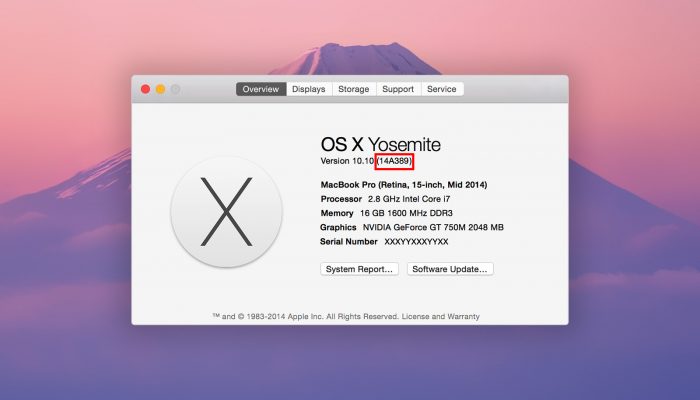Switch to the Overview tab
Image resolution: width=700 pixels, height=400 pixels.
click(261, 89)
